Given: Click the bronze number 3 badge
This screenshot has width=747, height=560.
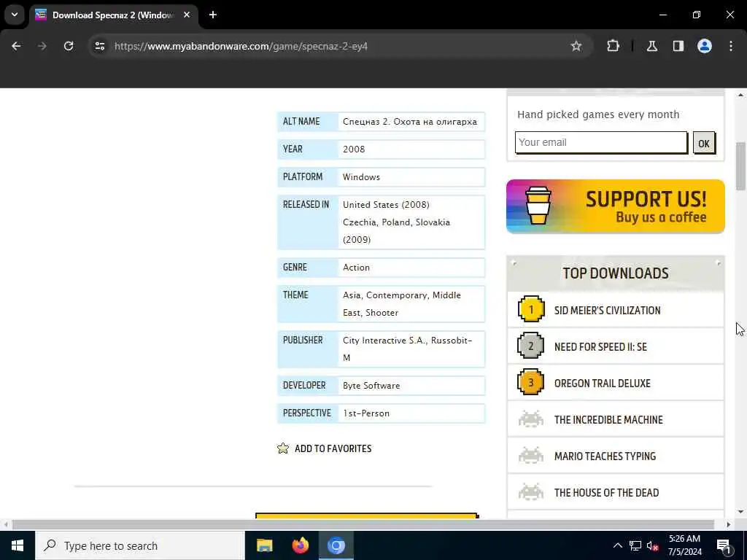Looking at the screenshot, I should point(531,382).
